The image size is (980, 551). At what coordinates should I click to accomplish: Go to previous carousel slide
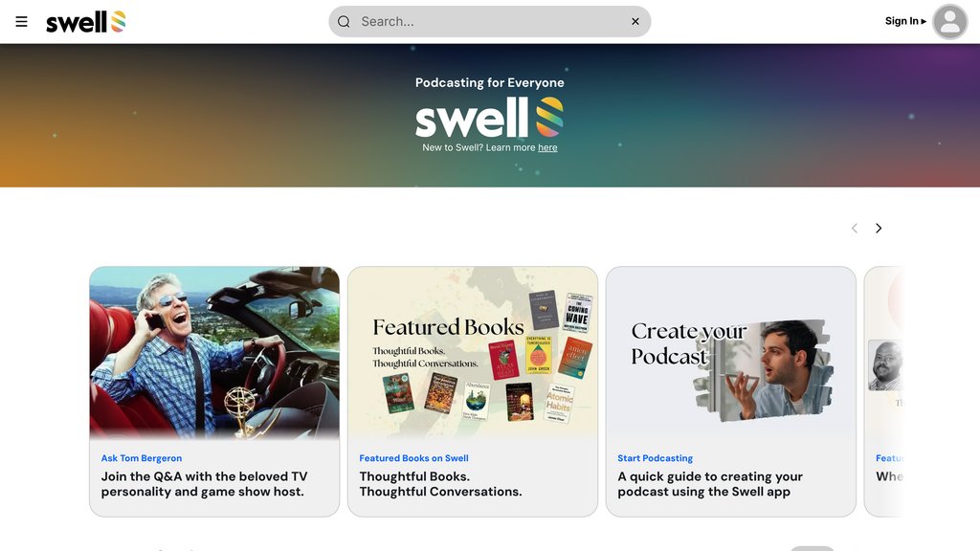click(x=855, y=228)
